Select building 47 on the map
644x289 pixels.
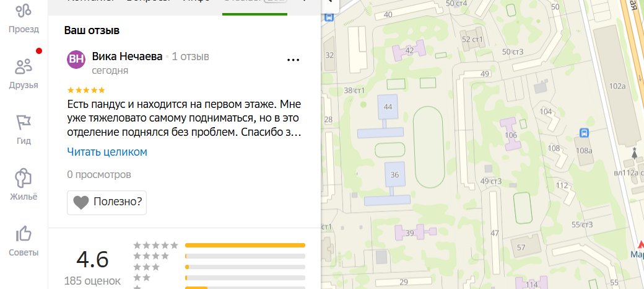pyautogui.click(x=495, y=233)
